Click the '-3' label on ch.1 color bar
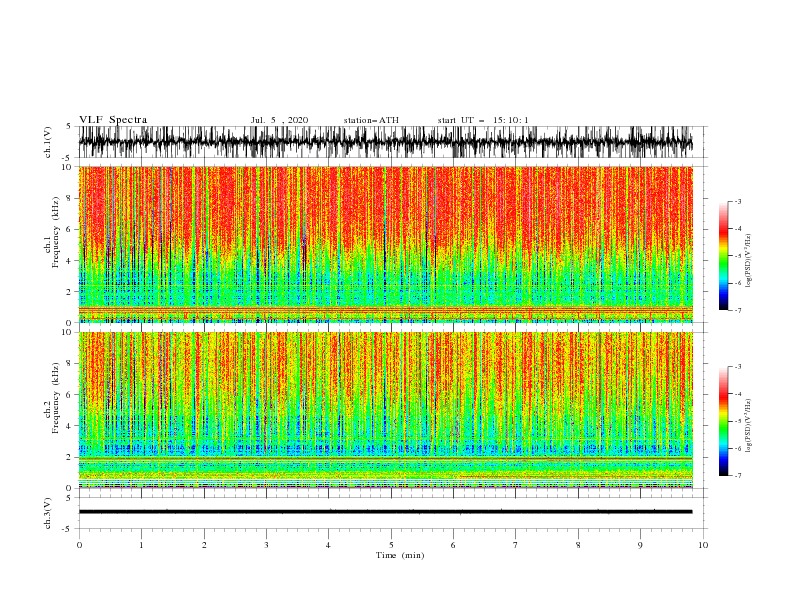The height and width of the screenshot is (612, 792). pos(738,201)
